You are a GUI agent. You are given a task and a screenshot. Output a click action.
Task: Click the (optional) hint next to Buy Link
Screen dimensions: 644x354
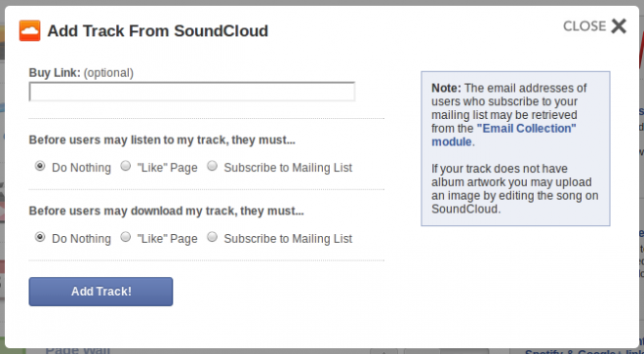[x=108, y=73]
